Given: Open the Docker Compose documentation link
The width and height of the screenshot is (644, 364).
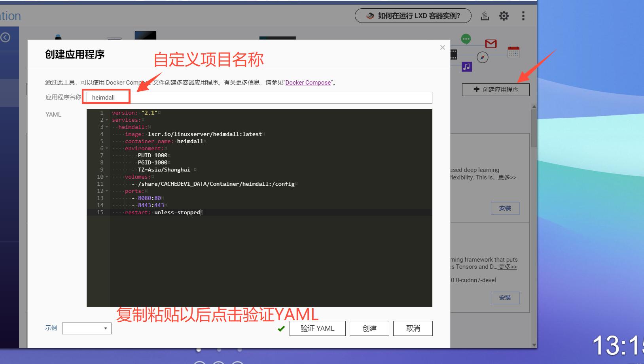Looking at the screenshot, I should pos(308,82).
